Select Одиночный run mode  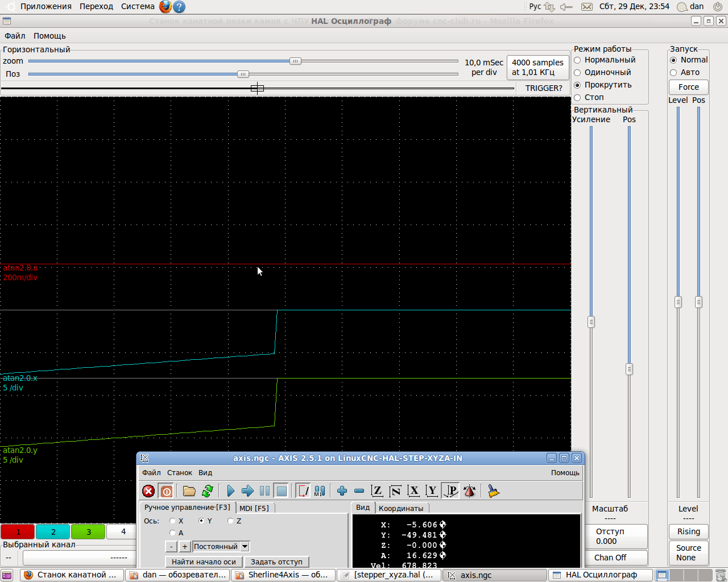pyautogui.click(x=577, y=73)
